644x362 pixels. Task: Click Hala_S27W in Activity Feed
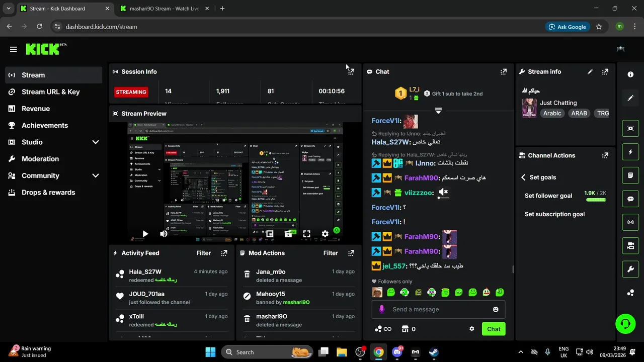[x=145, y=271]
